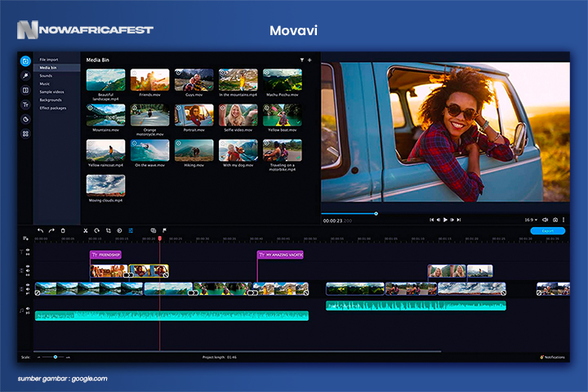Viewport: 588px width, 392px height.
Task: Take a snapshot with the camera icon
Action: (x=555, y=220)
